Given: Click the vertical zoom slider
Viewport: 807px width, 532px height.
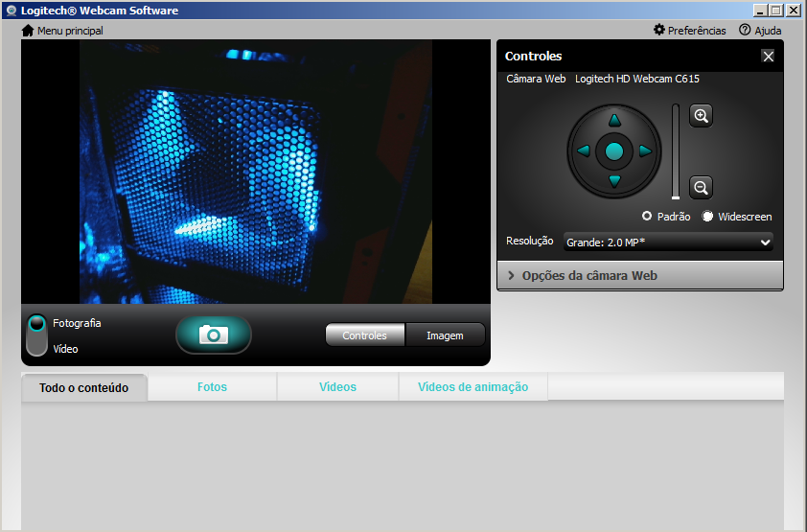Looking at the screenshot, I should pyautogui.click(x=675, y=151).
